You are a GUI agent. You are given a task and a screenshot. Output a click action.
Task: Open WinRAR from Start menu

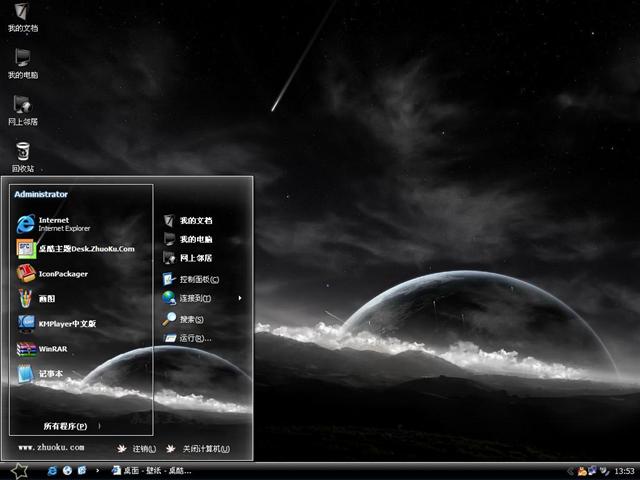pos(42,349)
